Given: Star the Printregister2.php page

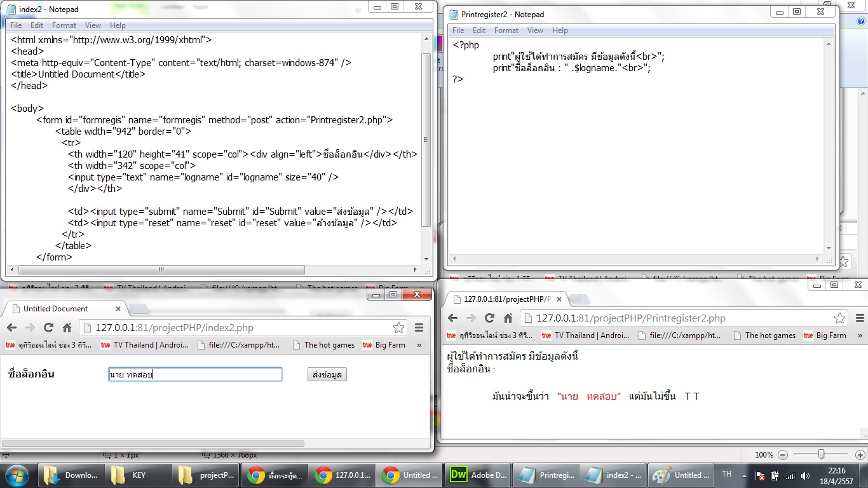Looking at the screenshot, I should tap(840, 318).
